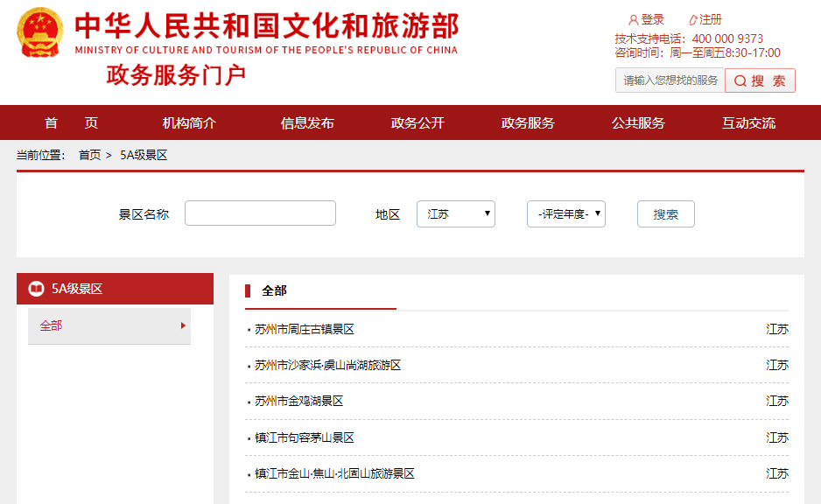
Task: Click the 搜索 button in filter form
Action: tap(666, 214)
